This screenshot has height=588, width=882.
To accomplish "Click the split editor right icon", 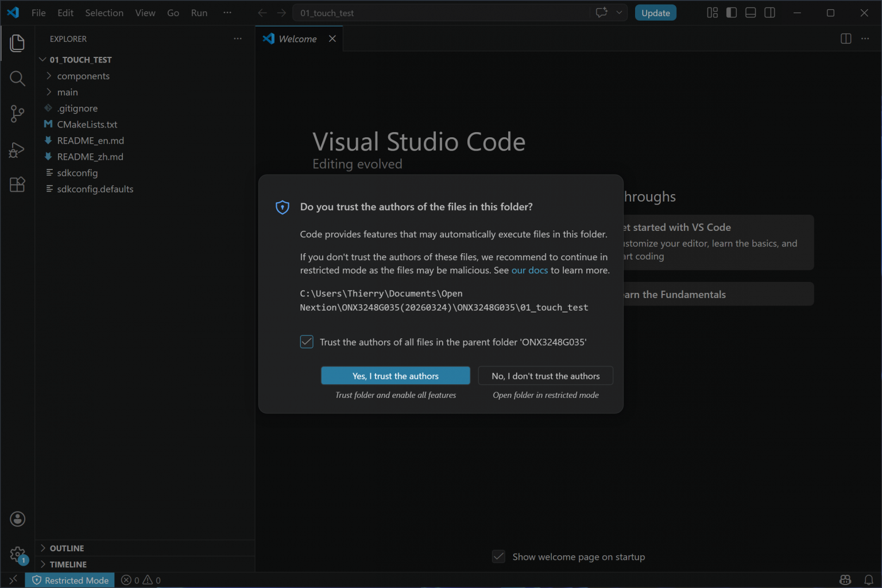I will [845, 38].
